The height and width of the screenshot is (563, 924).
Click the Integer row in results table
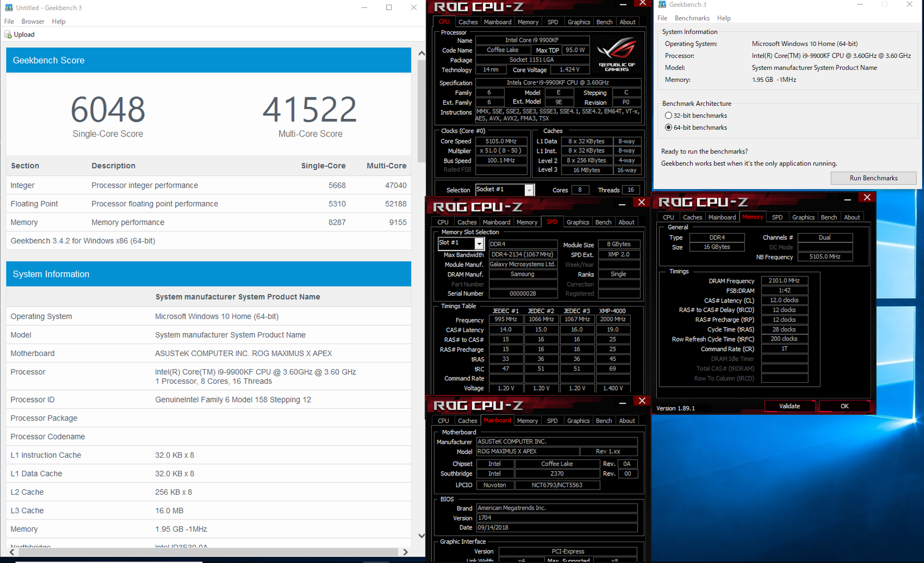point(208,185)
